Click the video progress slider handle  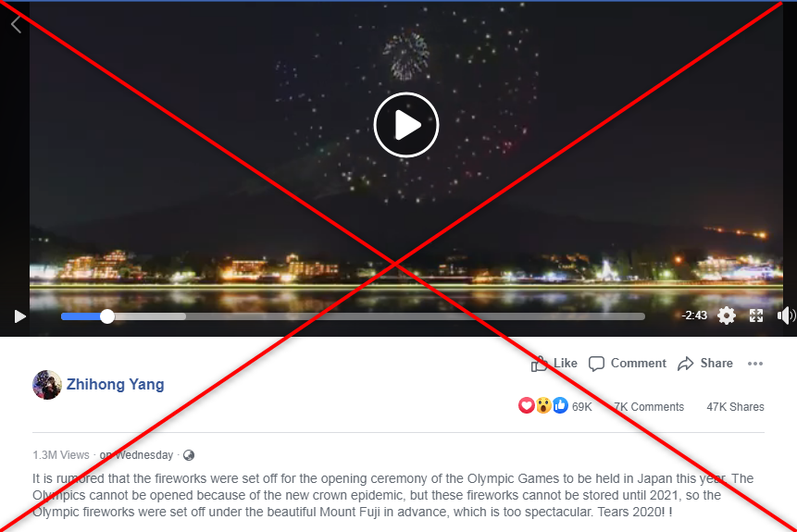107,316
